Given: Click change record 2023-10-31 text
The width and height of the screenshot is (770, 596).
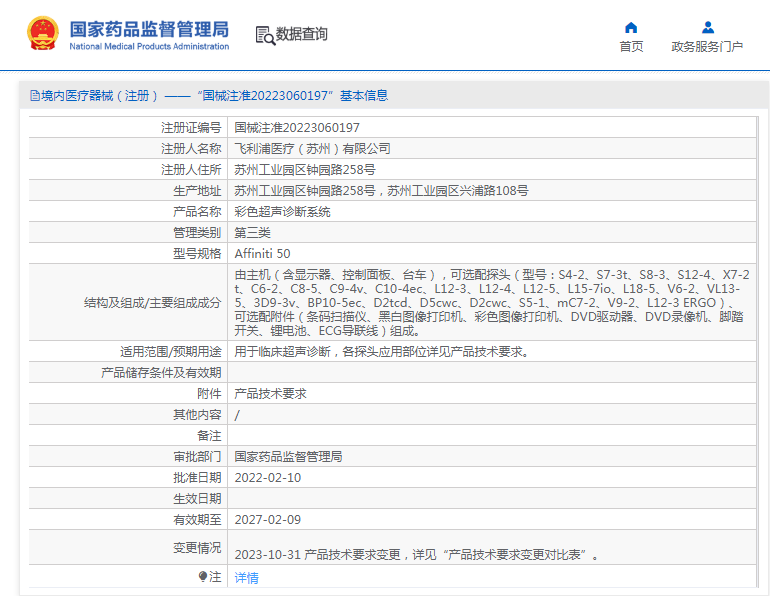Looking at the screenshot, I should 416,555.
